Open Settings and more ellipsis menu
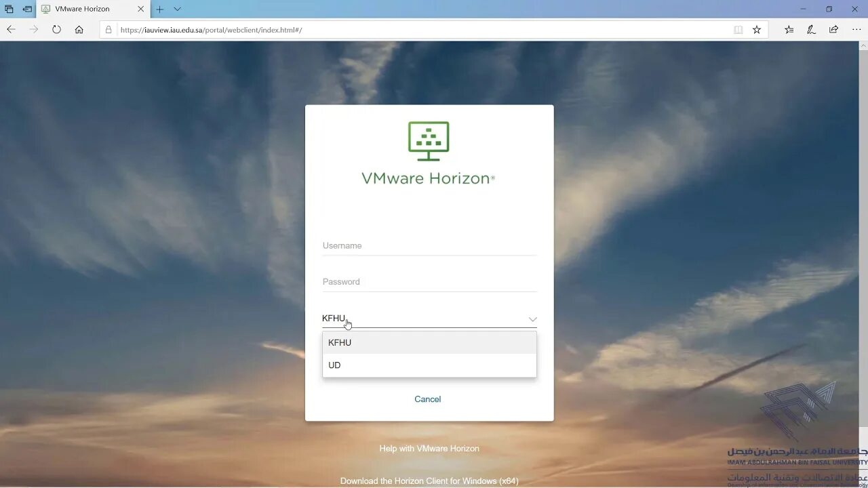The width and height of the screenshot is (868, 488). (x=856, y=29)
